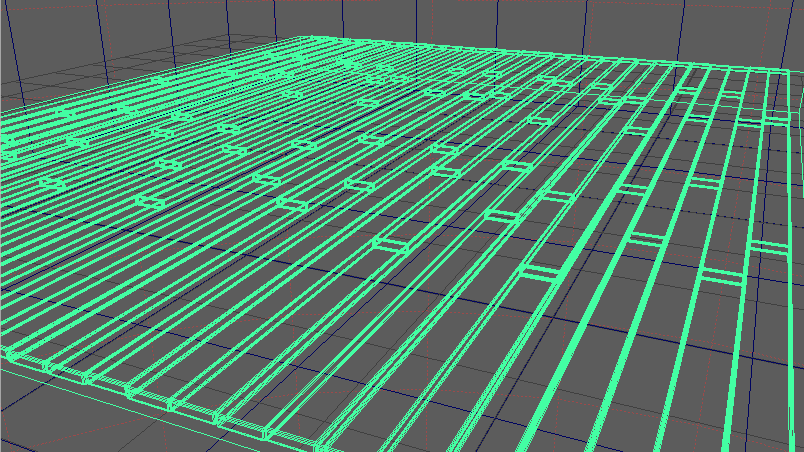The image size is (804, 452).
Task: Click the curved dark line in the top-left corner
Action: [x=18, y=40]
